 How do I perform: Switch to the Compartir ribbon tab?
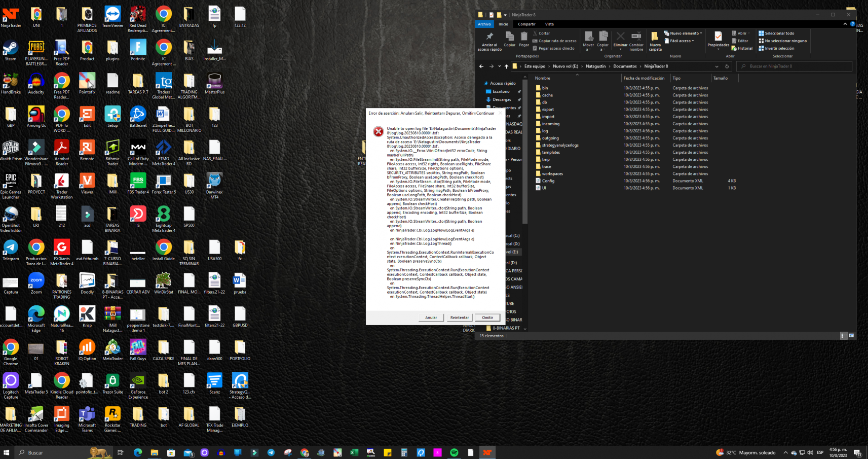click(x=526, y=24)
